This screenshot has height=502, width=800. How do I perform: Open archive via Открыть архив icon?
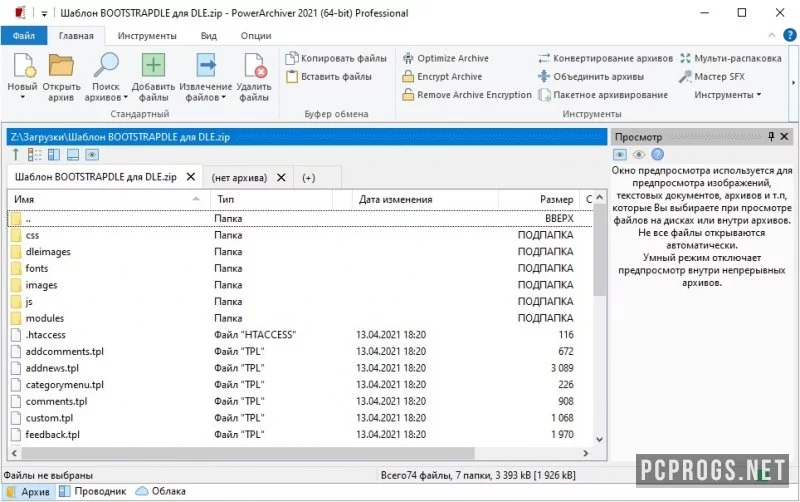point(61,66)
